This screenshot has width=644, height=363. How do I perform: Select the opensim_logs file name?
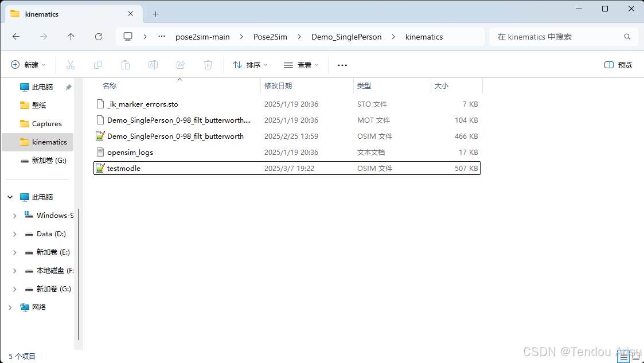pyautogui.click(x=130, y=153)
